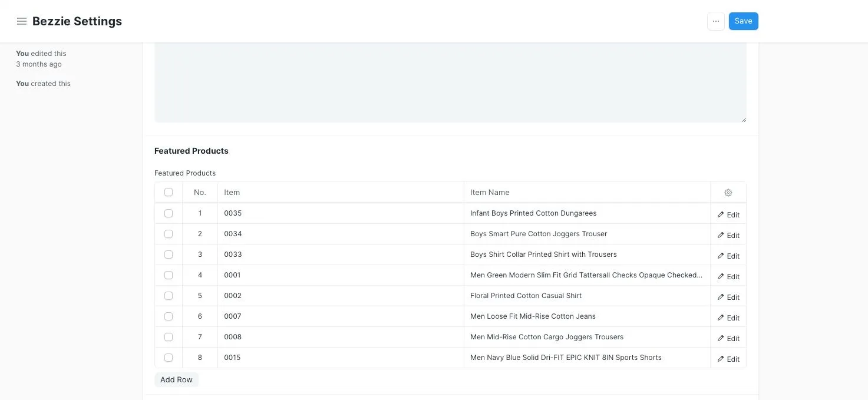This screenshot has height=400, width=868.
Task: Click the 'No.' column header
Action: pyautogui.click(x=200, y=193)
